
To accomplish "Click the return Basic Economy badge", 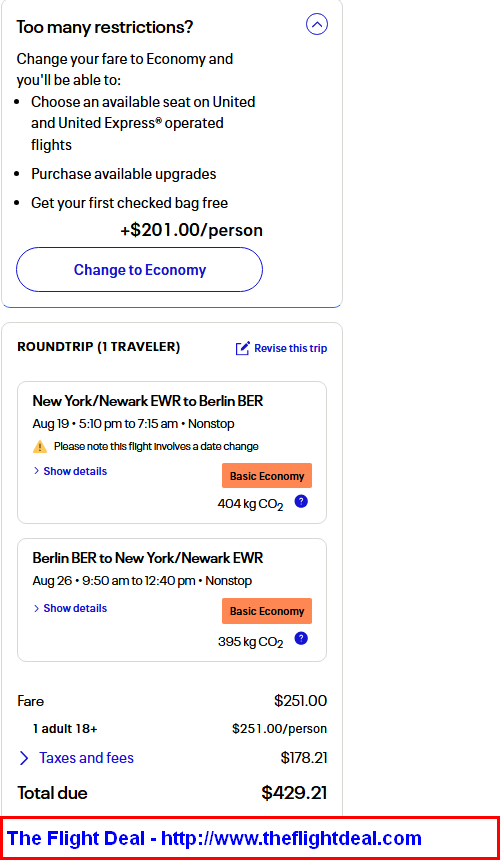I will (267, 611).
